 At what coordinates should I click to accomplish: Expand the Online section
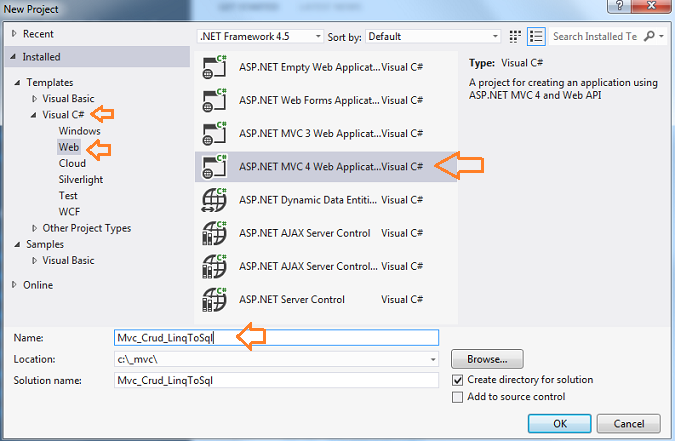click(14, 285)
